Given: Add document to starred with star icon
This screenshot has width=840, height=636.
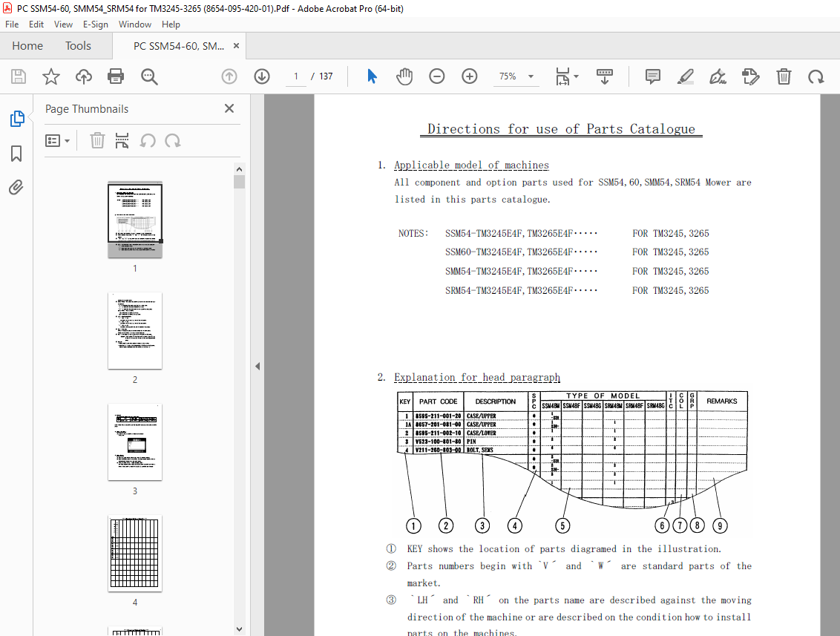Looking at the screenshot, I should [51, 76].
